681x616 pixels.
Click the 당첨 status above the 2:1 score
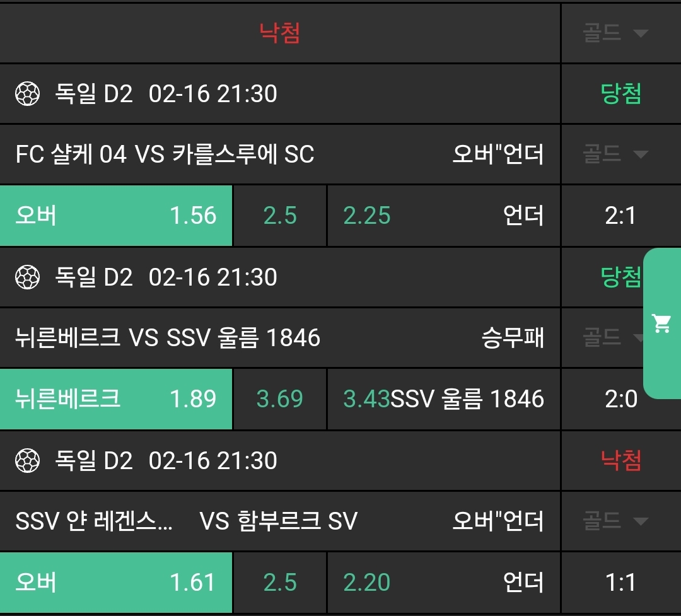click(620, 94)
